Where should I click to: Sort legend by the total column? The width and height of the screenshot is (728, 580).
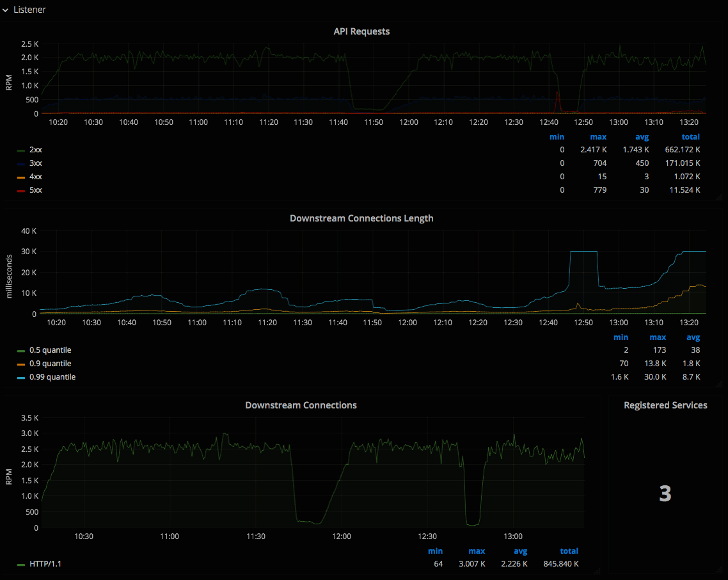pos(691,136)
